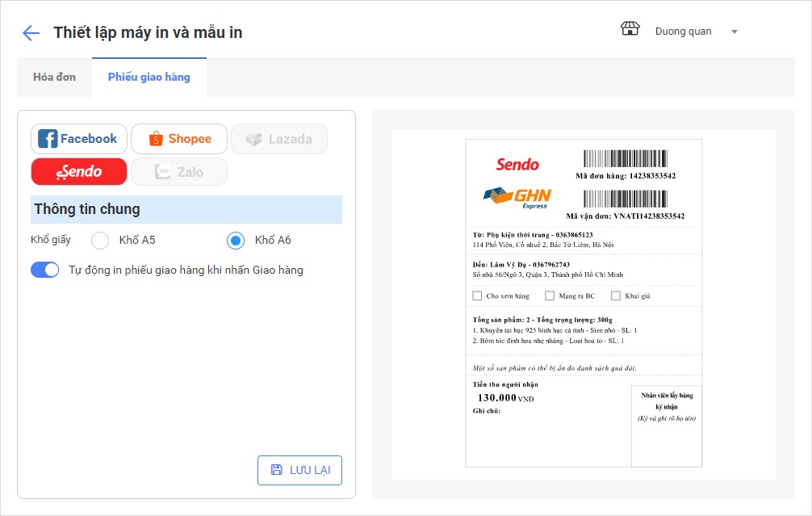812x516 pixels.
Task: Select the Facebook channel button
Action: (x=79, y=139)
